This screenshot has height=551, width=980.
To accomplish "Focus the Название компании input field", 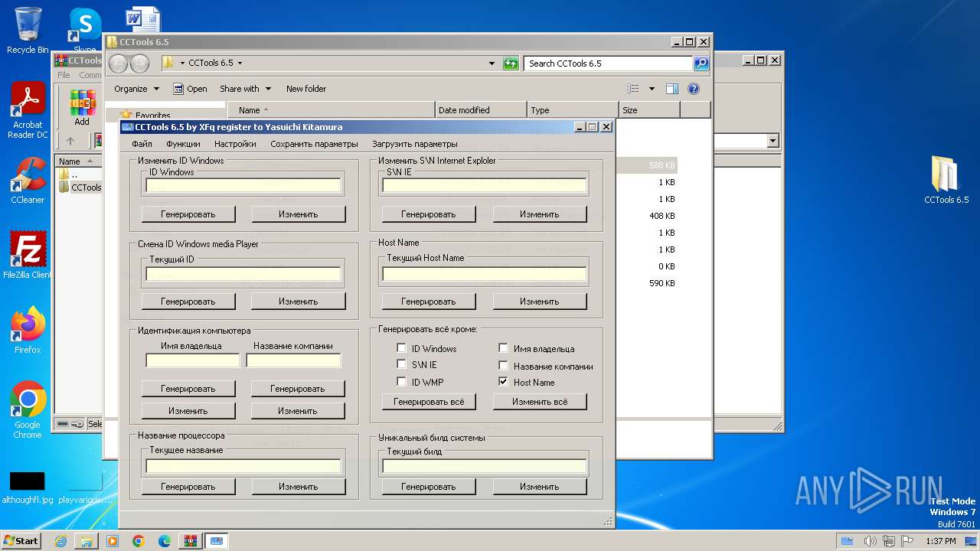I will (294, 360).
